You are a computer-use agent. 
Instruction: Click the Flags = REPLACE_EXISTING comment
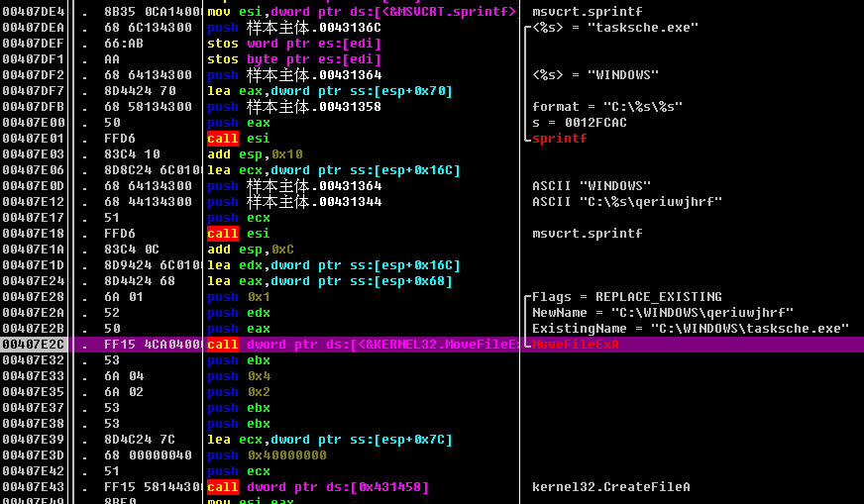(626, 297)
